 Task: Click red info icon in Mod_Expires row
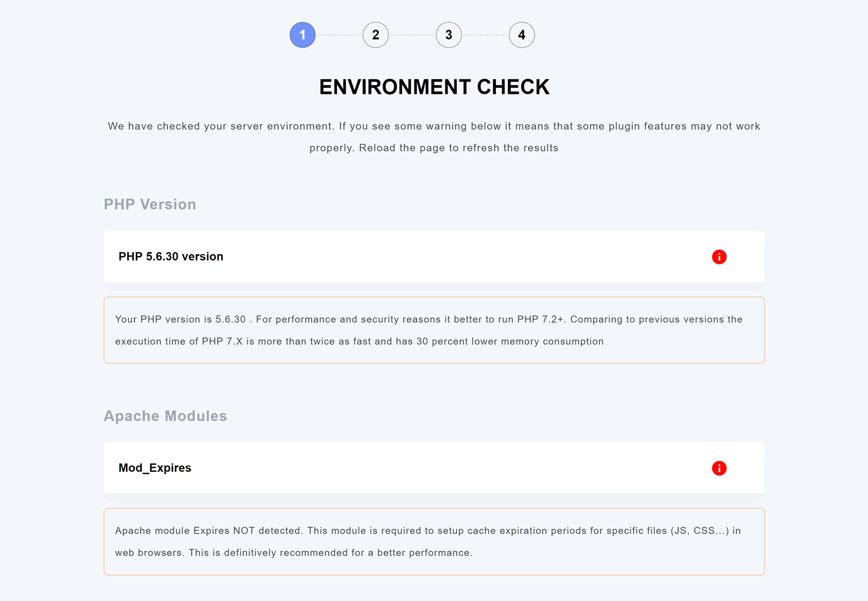tap(719, 468)
